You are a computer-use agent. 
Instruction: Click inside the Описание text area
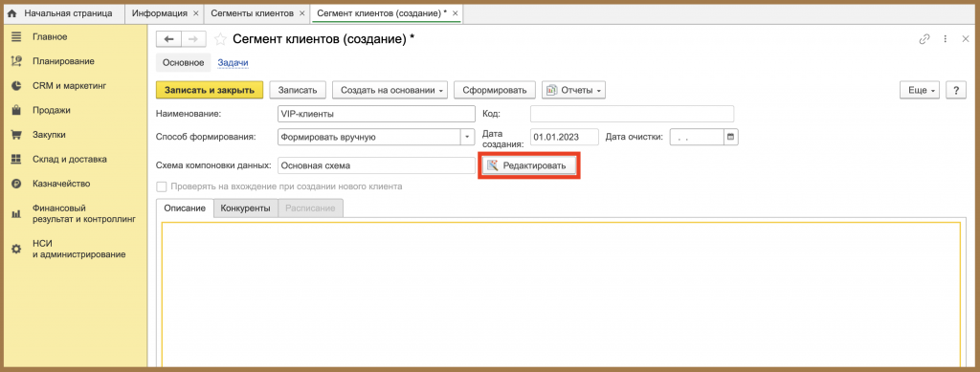pyautogui.click(x=561, y=294)
